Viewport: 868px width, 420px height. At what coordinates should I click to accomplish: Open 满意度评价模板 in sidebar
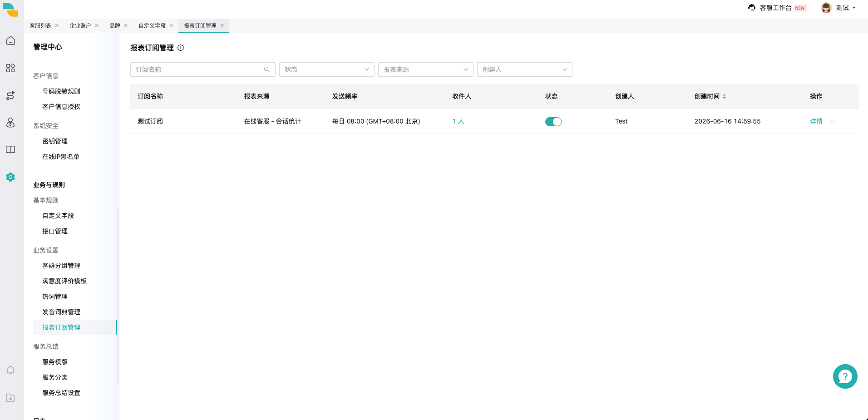point(64,281)
